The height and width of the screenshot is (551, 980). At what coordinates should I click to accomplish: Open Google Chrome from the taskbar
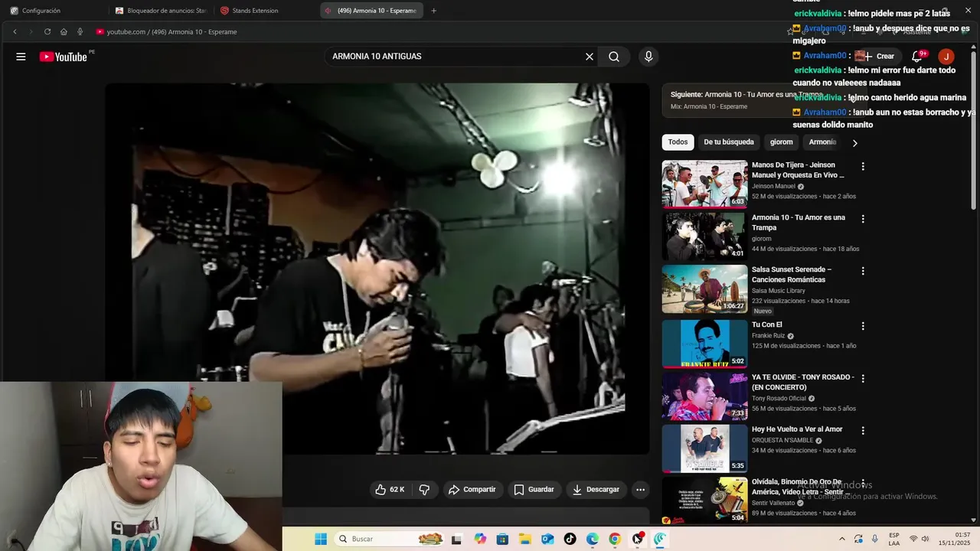click(615, 539)
